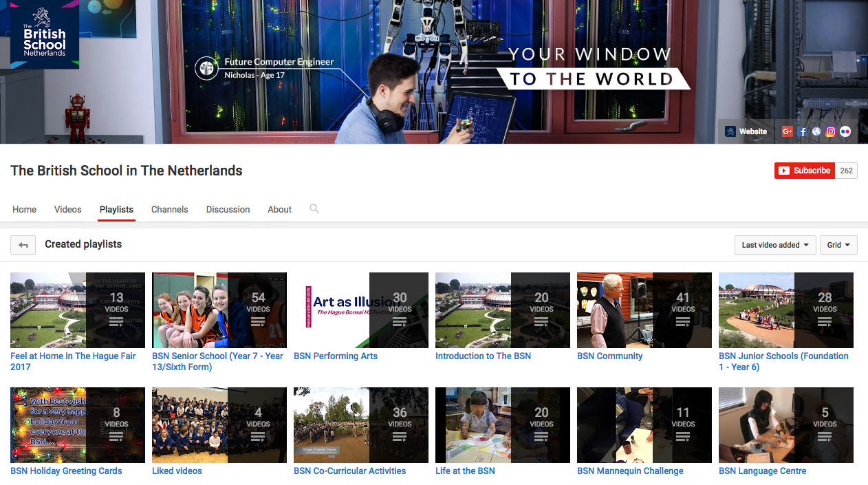Click the BSN Co-Curricular Activities title
This screenshot has height=485, width=868.
[349, 471]
